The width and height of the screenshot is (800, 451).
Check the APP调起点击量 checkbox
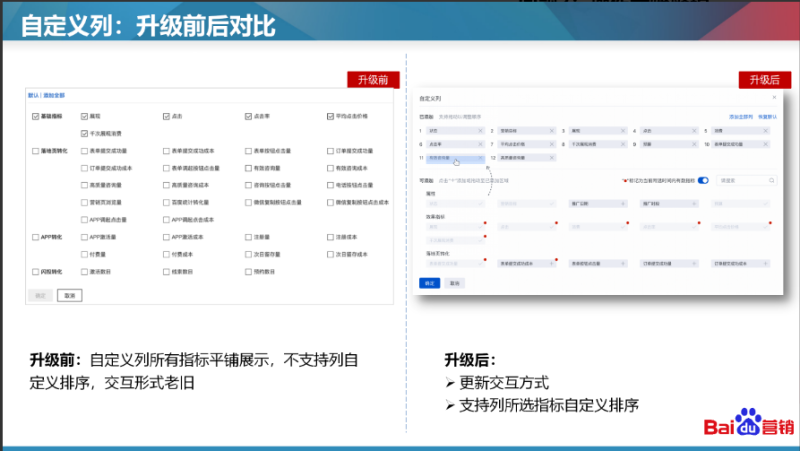(x=84, y=220)
